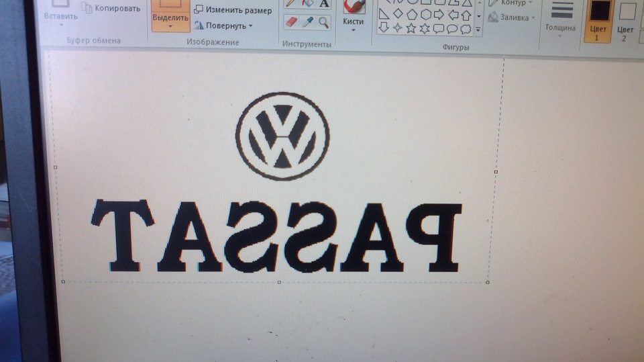Click the Copy icon next to Копировать
This screenshot has height=362, width=644.
87,7
